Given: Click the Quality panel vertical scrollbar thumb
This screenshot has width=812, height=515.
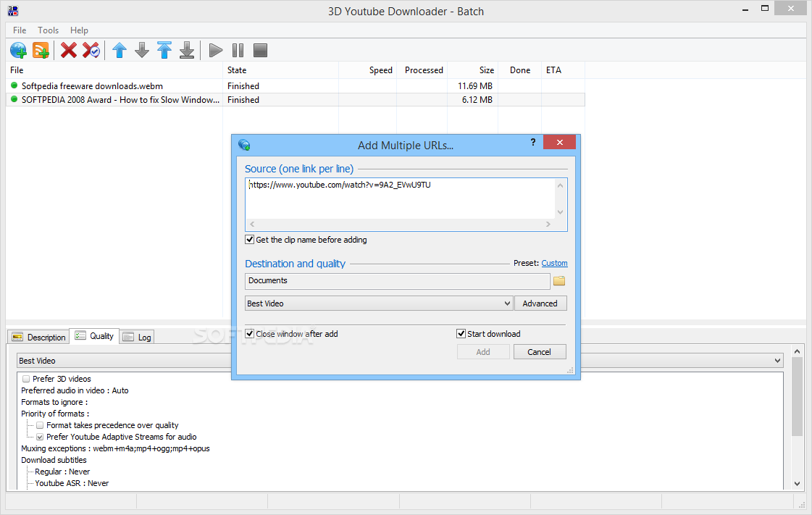Looking at the screenshot, I should pyautogui.click(x=798, y=397).
